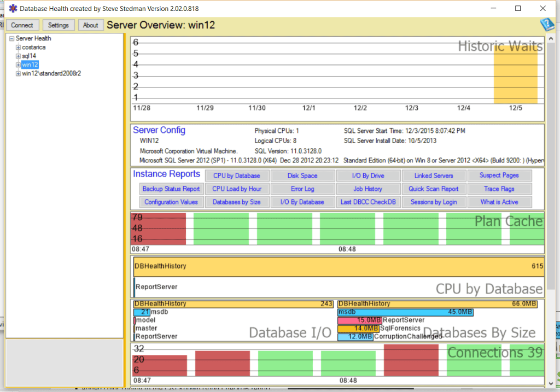Select the win12 server icon in tree
Viewport: 560px width, 392px height.
[30, 65]
